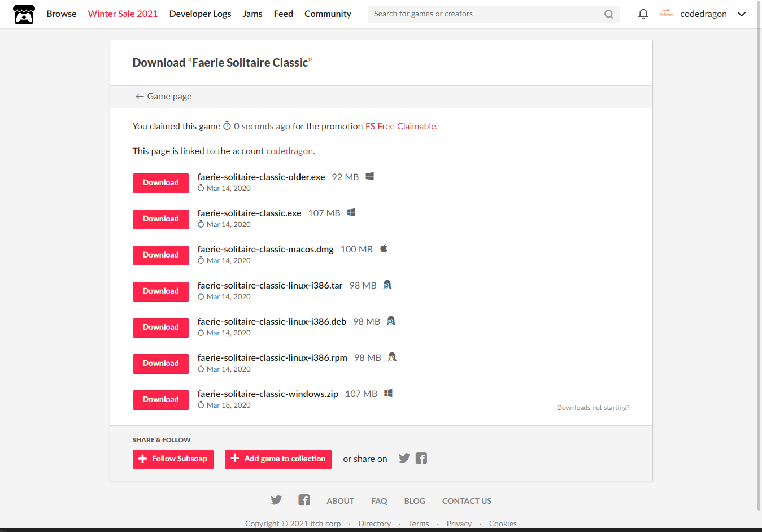Open itch.io Facebook in the footer
762x532 pixels.
(304, 500)
